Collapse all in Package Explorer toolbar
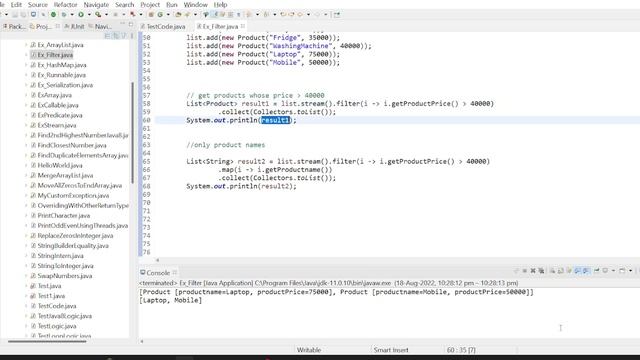The image size is (640, 360). click(x=107, y=36)
